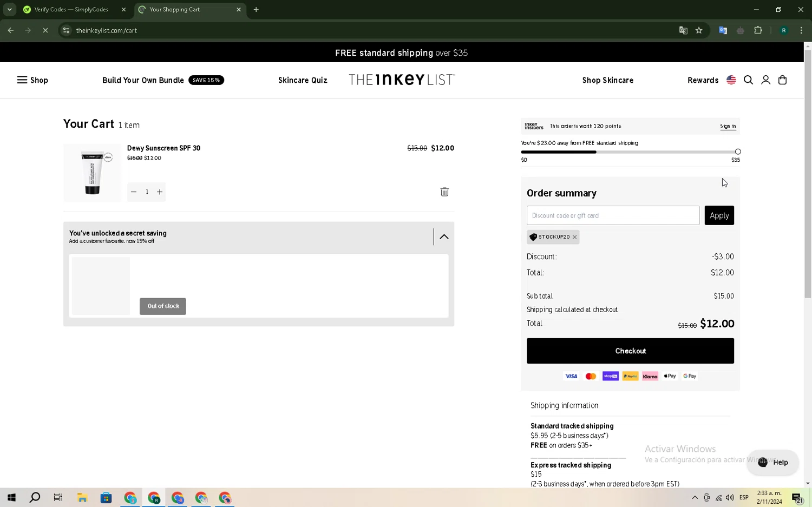The image size is (812, 507).
Task: Close the Your Shopping Cart tab
Action: [x=239, y=10]
